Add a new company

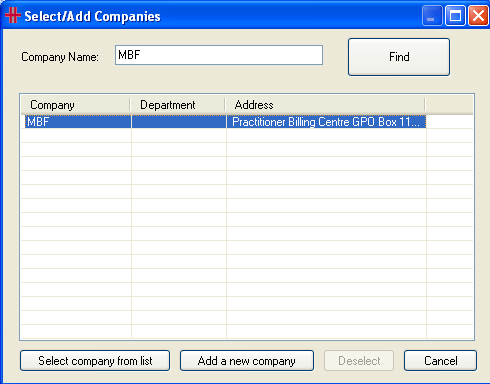pyautogui.click(x=247, y=361)
